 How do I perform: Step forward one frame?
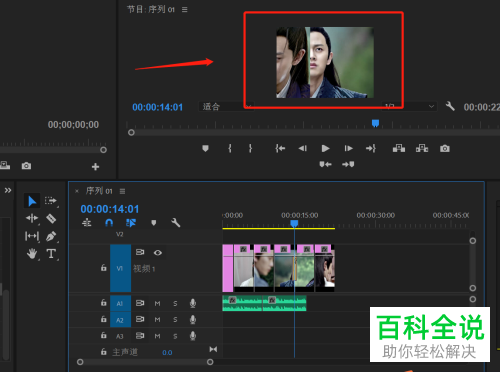pyautogui.click(x=348, y=148)
